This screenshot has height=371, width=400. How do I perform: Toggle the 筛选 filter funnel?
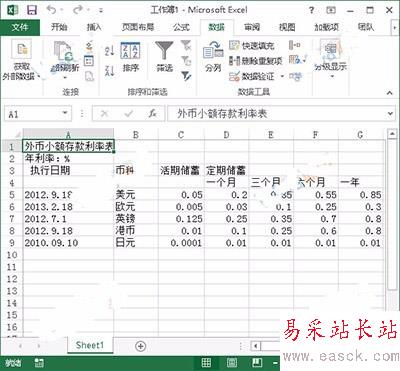click(164, 57)
